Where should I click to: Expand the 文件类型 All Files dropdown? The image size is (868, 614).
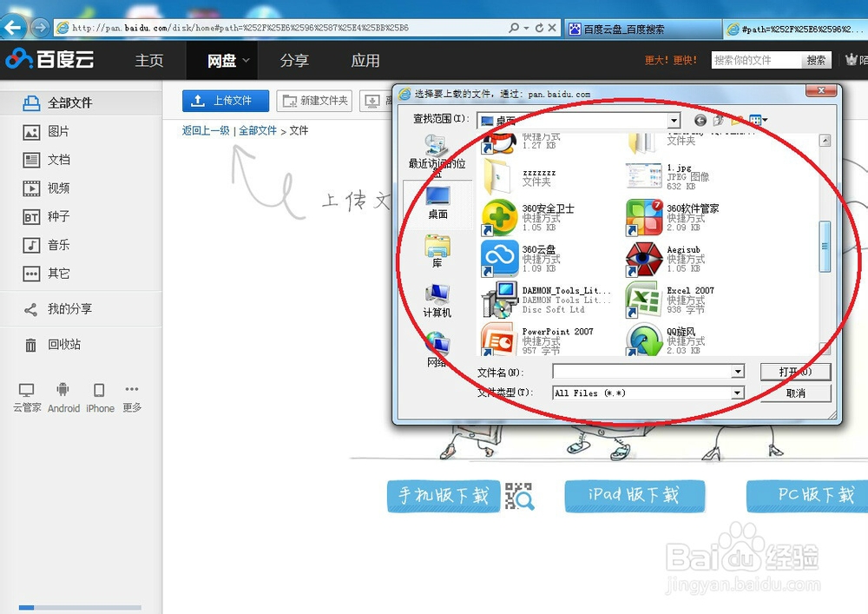[737, 393]
